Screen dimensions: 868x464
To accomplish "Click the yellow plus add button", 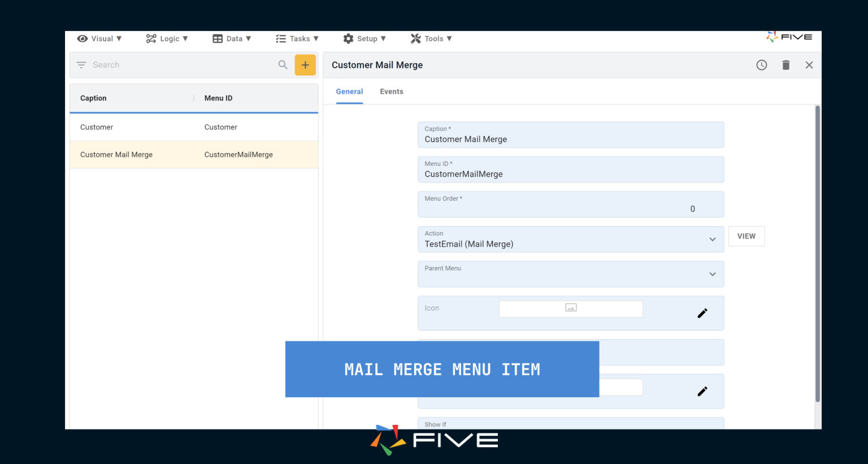I will point(305,65).
